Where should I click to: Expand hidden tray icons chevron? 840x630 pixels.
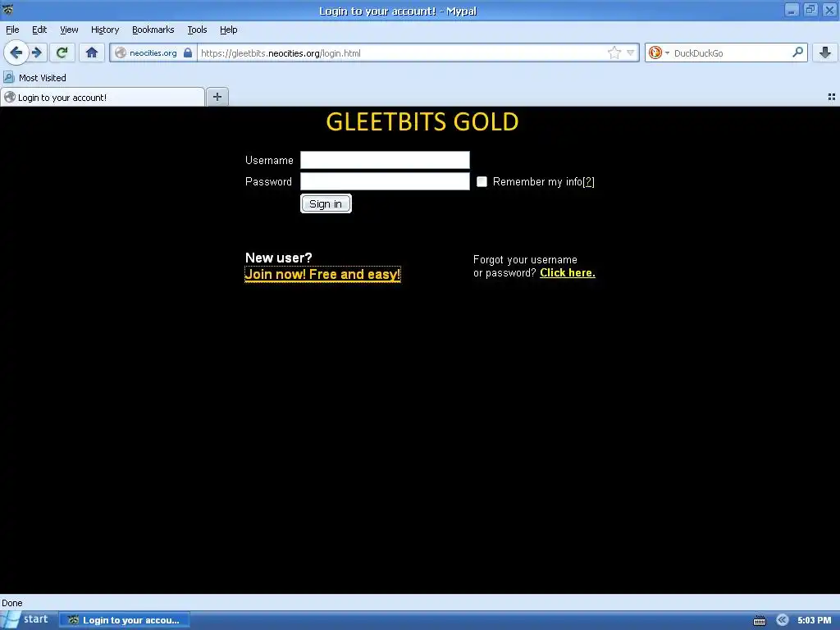click(x=782, y=620)
